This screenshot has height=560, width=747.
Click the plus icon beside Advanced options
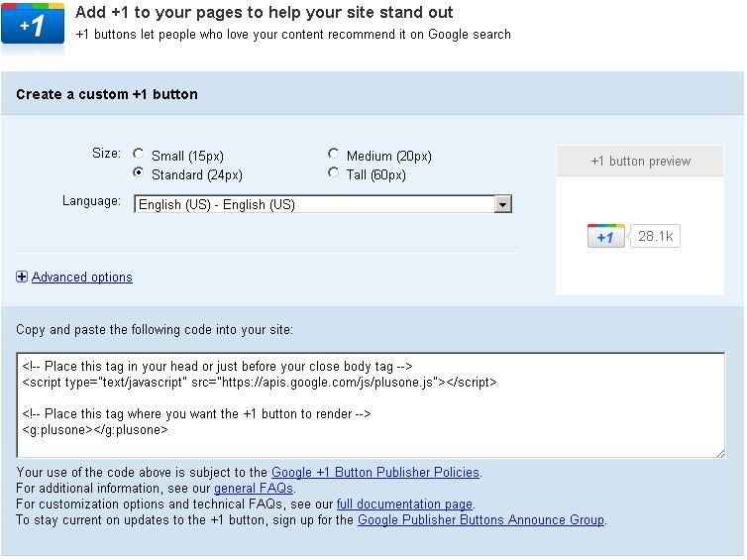22,278
